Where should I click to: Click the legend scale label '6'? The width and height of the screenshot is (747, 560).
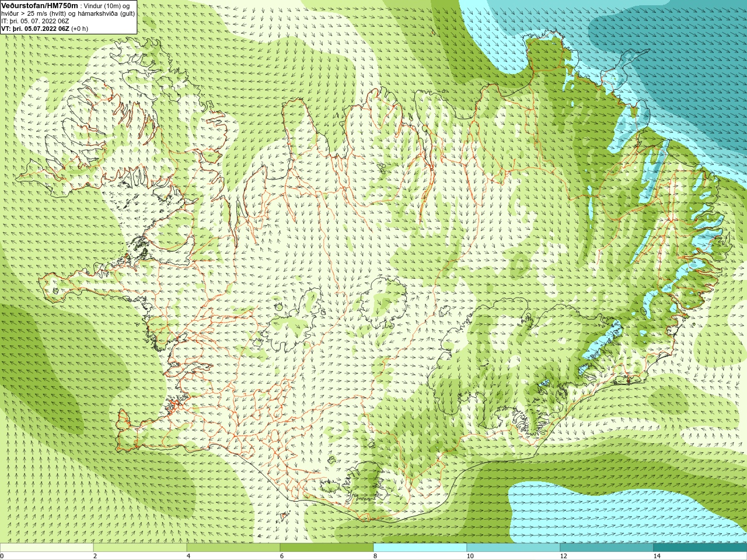pos(282,556)
